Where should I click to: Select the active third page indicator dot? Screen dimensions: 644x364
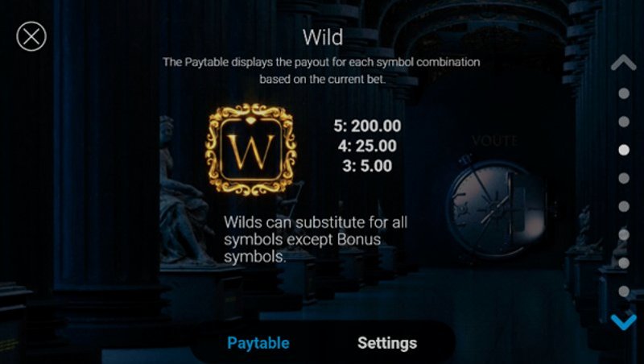tap(624, 150)
